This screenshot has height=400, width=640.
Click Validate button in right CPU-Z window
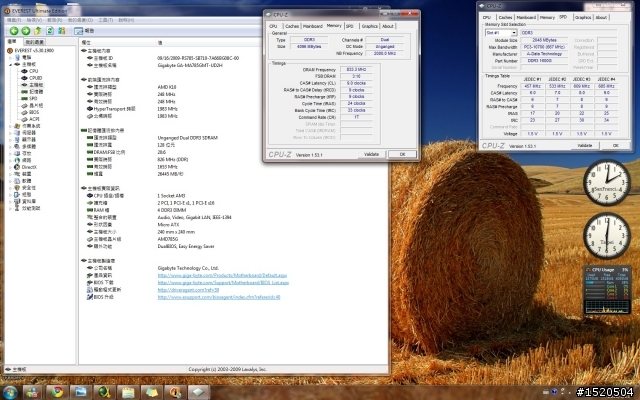pos(584,145)
